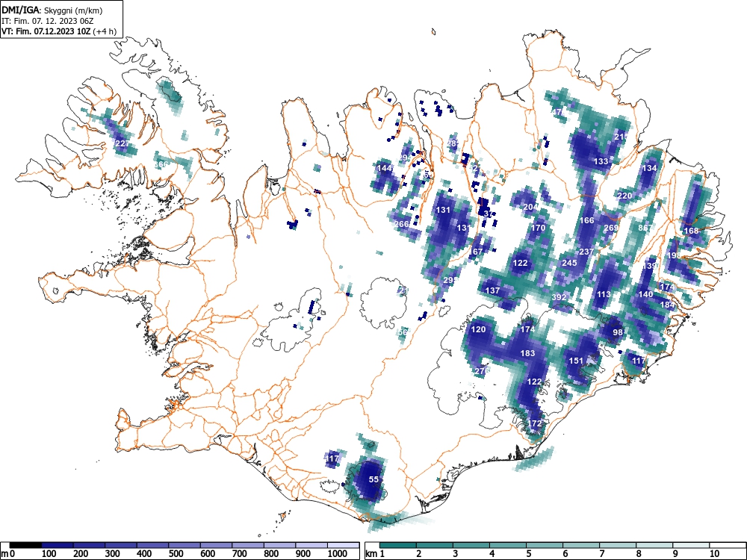Click the visibility value '392' on the map
This screenshot has width=747, height=560.
coord(559,297)
